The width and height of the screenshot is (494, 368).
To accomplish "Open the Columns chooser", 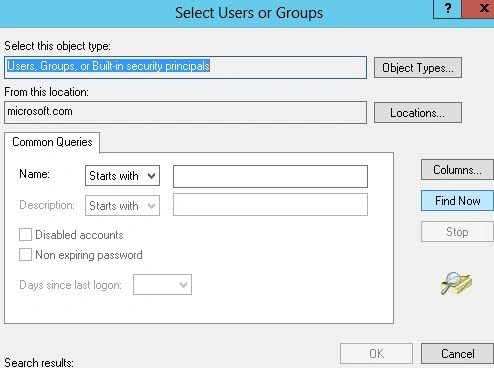I will 457,170.
